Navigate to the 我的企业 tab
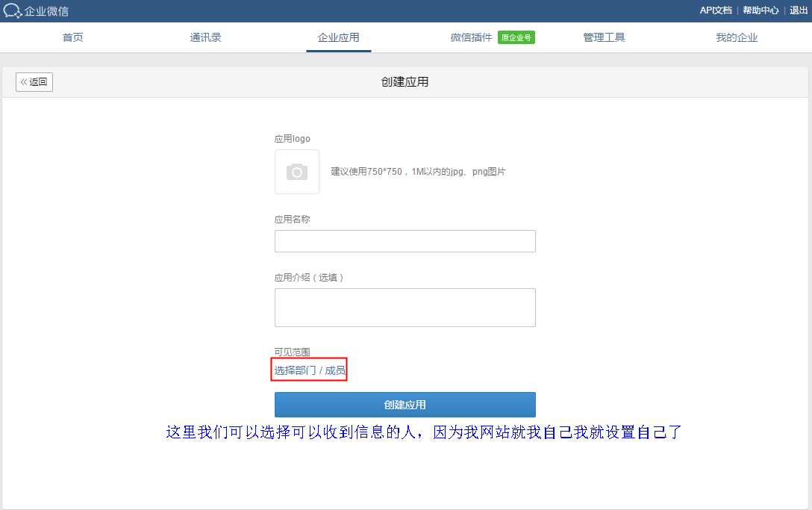 [737, 37]
